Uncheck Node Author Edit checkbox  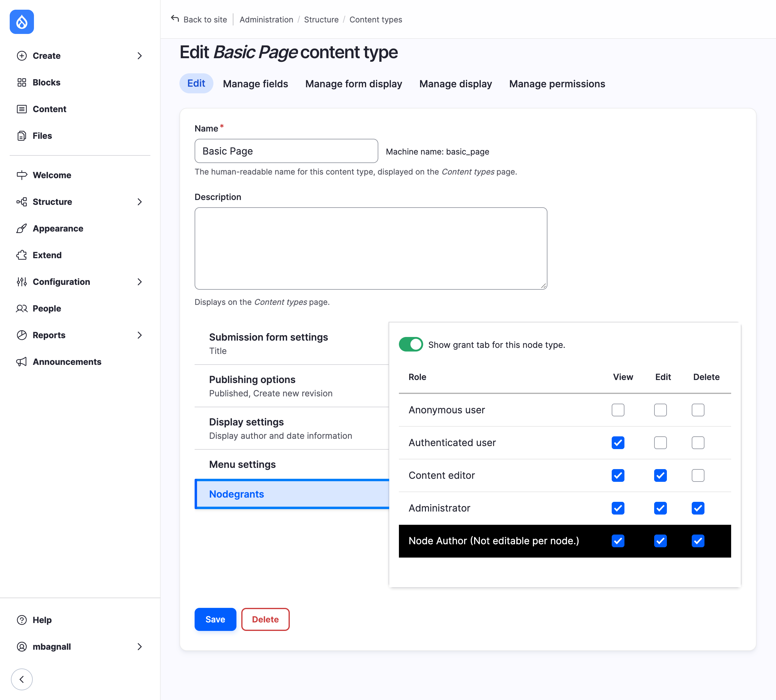tap(660, 541)
